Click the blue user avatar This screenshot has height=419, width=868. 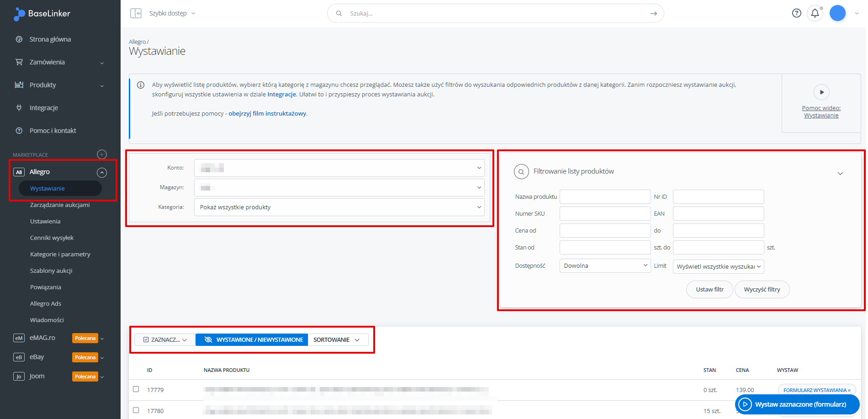tap(837, 13)
